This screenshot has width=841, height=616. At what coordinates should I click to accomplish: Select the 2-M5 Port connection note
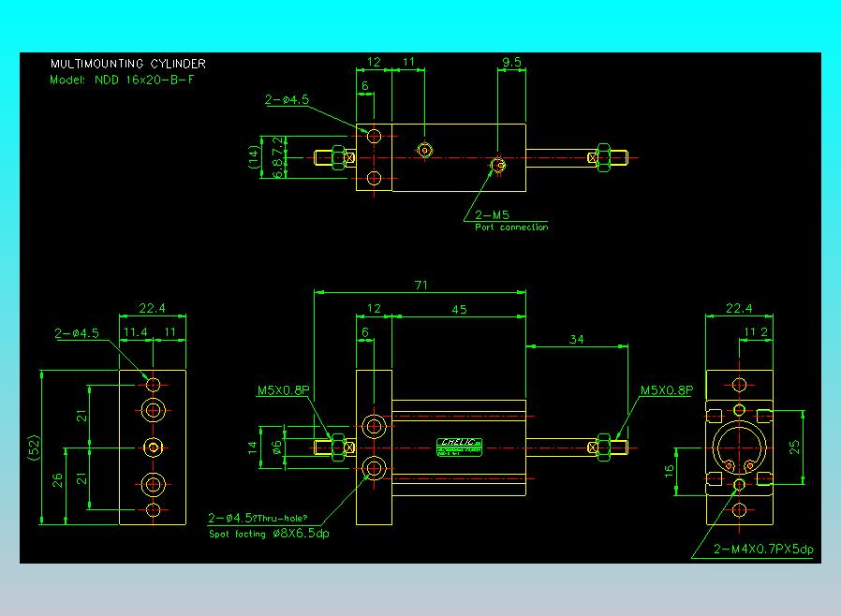click(x=511, y=221)
